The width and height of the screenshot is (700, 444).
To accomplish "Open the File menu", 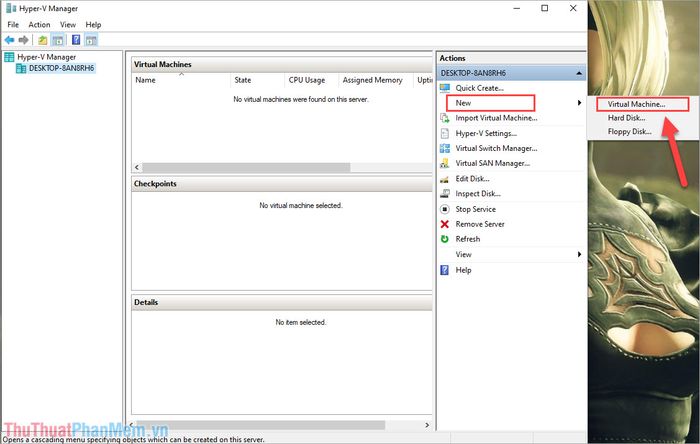I will [x=13, y=25].
